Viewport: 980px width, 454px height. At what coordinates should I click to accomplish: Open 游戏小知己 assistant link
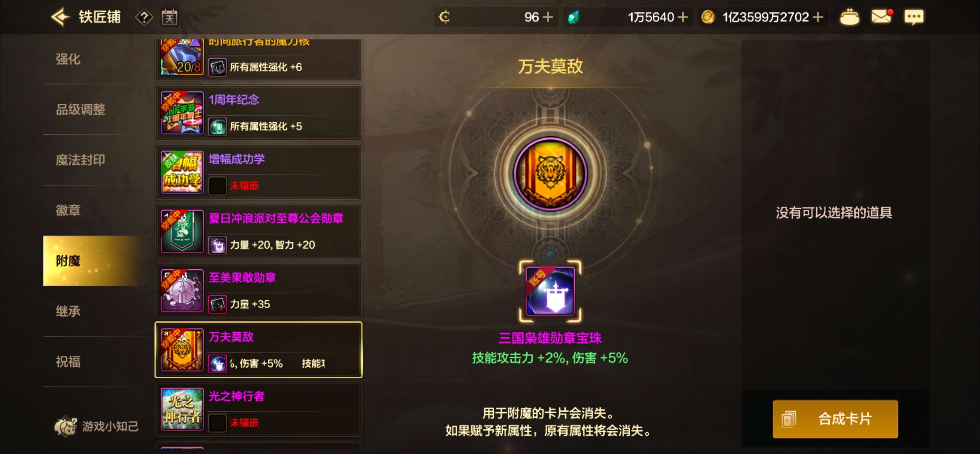[97, 426]
